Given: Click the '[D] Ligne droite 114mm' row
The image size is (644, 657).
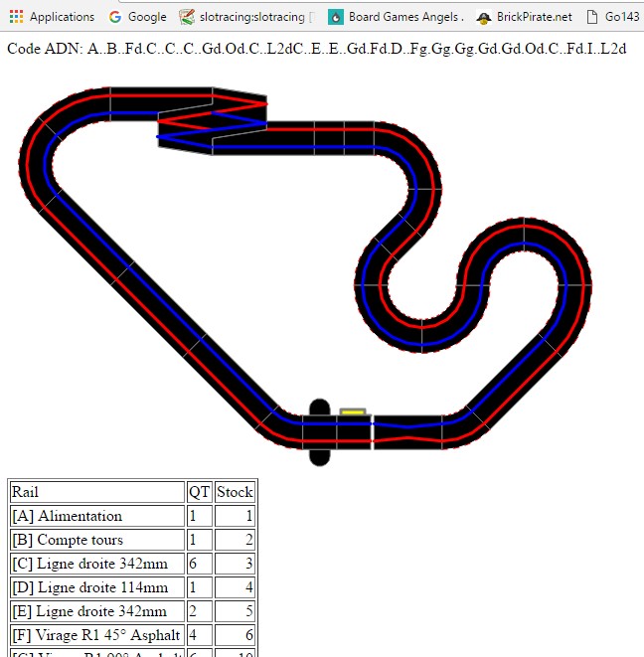Looking at the screenshot, I should pos(97,587).
